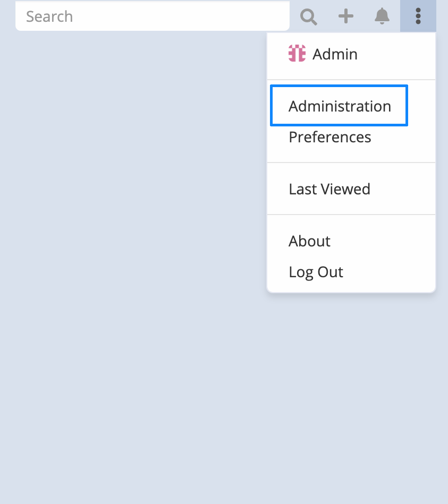
Task: Open notifications via the bell icon
Action: click(382, 16)
